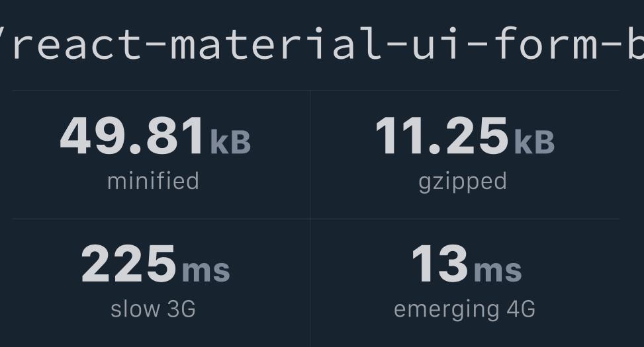Image resolution: width=644 pixels, height=347 pixels.
Task: Click the kB unit beside 11.25
Action: (534, 142)
